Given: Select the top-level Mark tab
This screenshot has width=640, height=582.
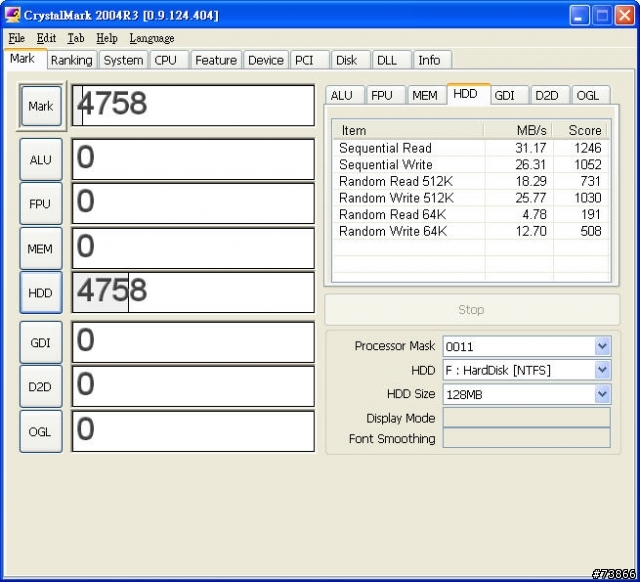Looking at the screenshot, I should coord(25,59).
